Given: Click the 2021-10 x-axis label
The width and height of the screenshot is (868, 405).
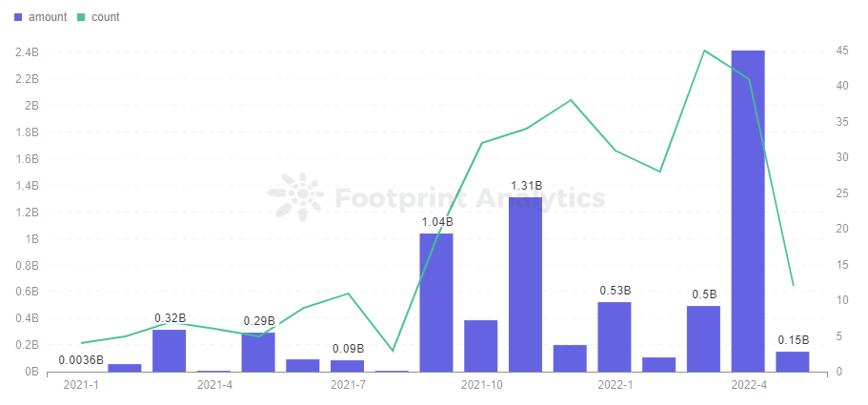Looking at the screenshot, I should [x=481, y=385].
